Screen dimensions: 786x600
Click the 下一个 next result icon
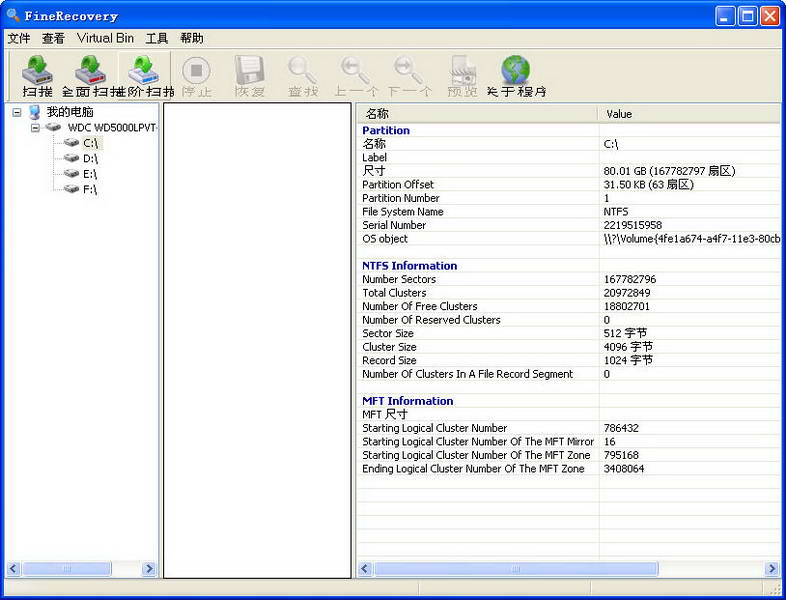tap(409, 76)
